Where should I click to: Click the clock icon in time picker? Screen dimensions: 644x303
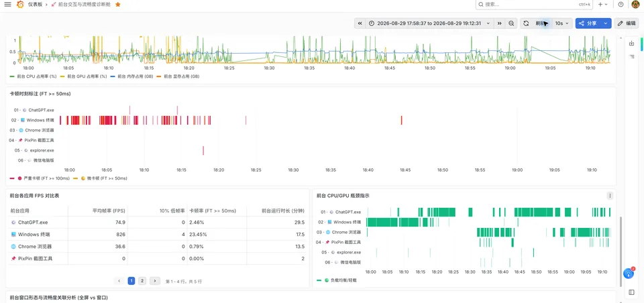pyautogui.click(x=372, y=23)
